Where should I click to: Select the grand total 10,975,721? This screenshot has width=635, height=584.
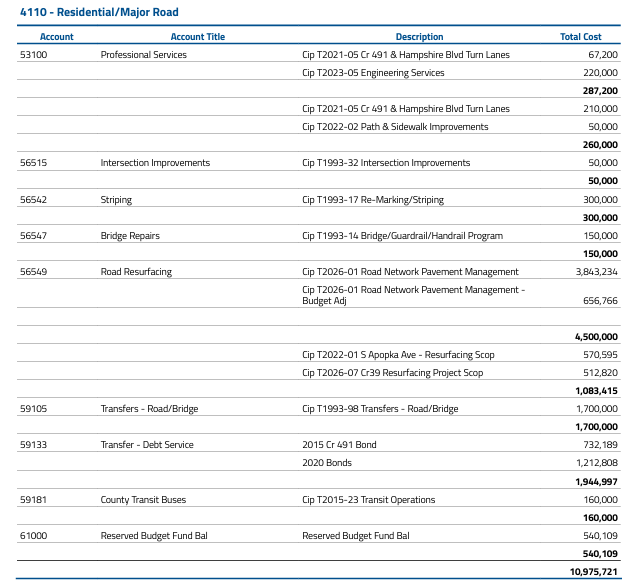[x=593, y=571]
